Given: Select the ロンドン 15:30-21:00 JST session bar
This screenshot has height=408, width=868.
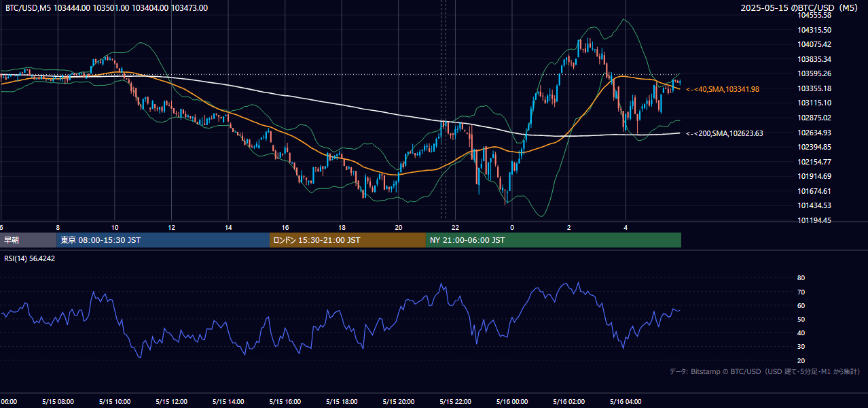Looking at the screenshot, I should coord(348,240).
